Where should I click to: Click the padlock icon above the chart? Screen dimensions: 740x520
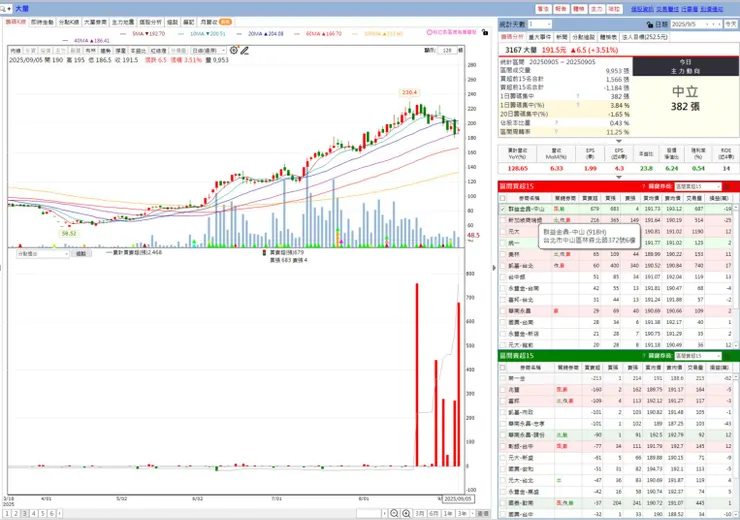[485, 32]
